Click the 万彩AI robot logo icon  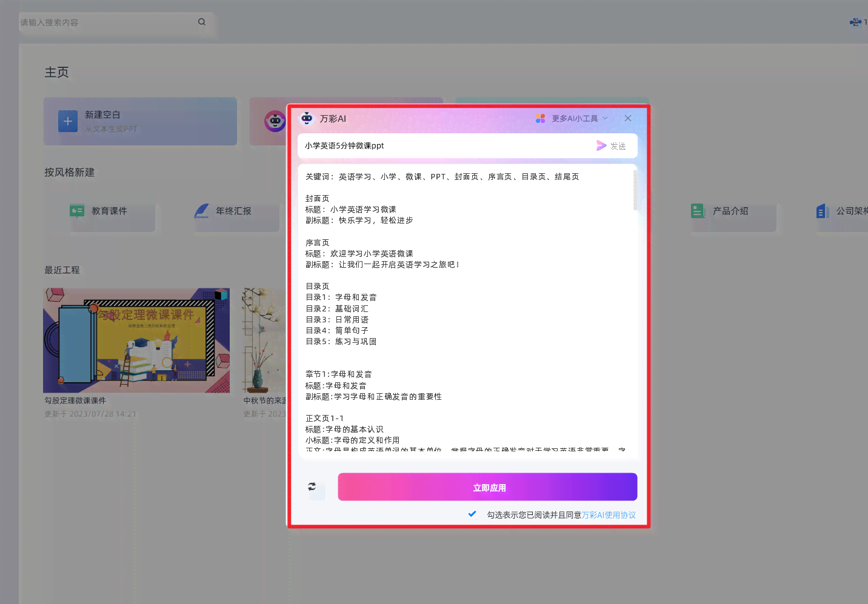pyautogui.click(x=307, y=118)
